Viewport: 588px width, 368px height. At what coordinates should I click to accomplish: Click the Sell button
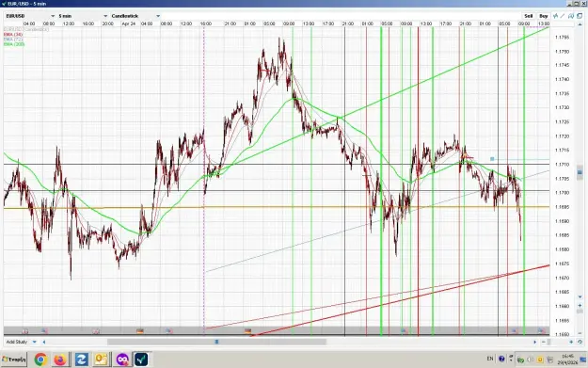coord(529,16)
